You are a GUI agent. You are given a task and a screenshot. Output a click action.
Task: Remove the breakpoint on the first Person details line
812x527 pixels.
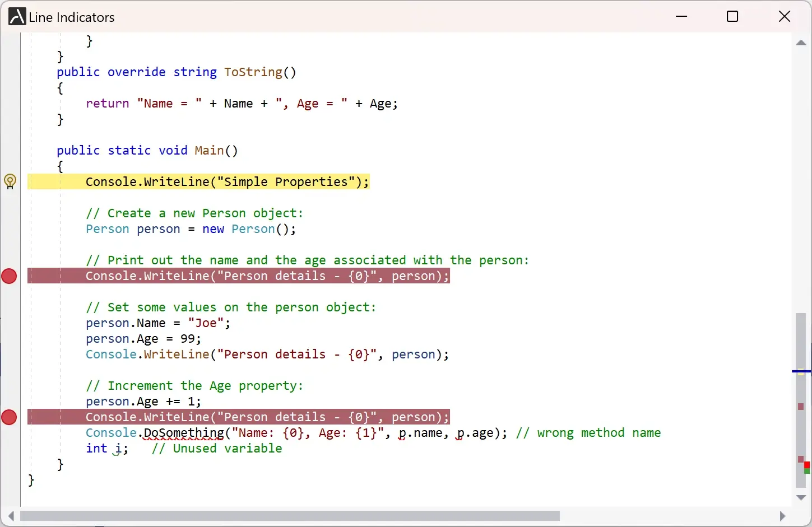[x=10, y=276]
